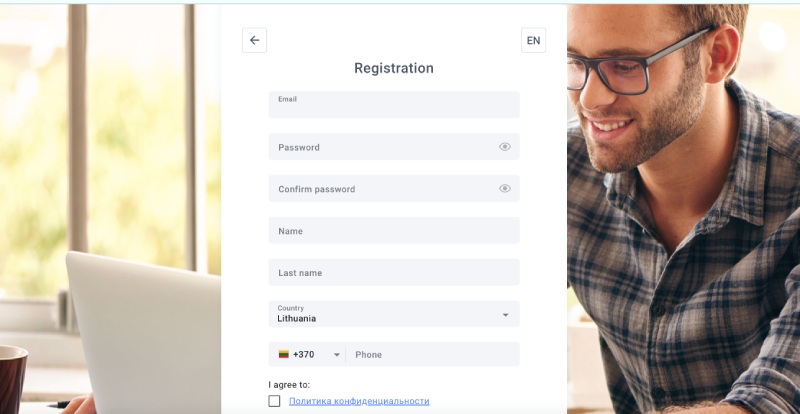Image resolution: width=800 pixels, height=414 pixels.
Task: Select the Confirm password field
Action: tap(394, 189)
